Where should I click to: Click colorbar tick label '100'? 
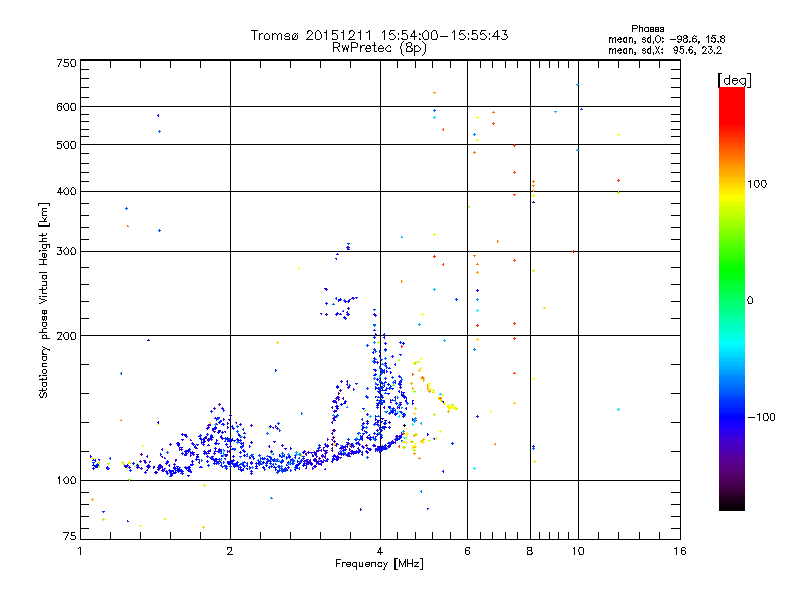757,184
